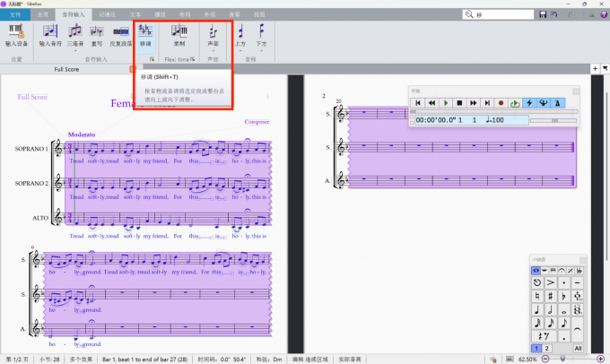Viewport: 610px width, 364px height.
Task: Switch to the fermata keypad layout tab
Action: coord(562,270)
